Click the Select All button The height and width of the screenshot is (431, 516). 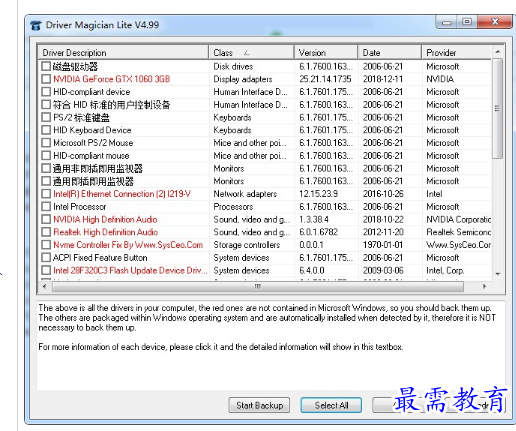tap(331, 405)
